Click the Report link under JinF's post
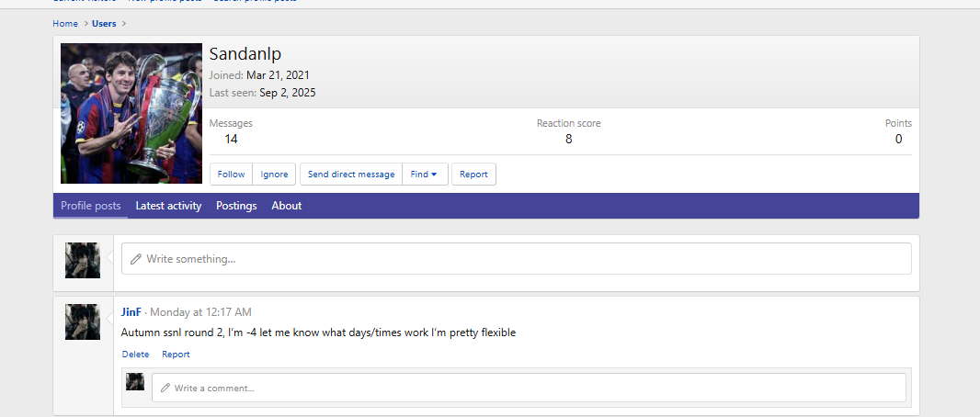 176,355
